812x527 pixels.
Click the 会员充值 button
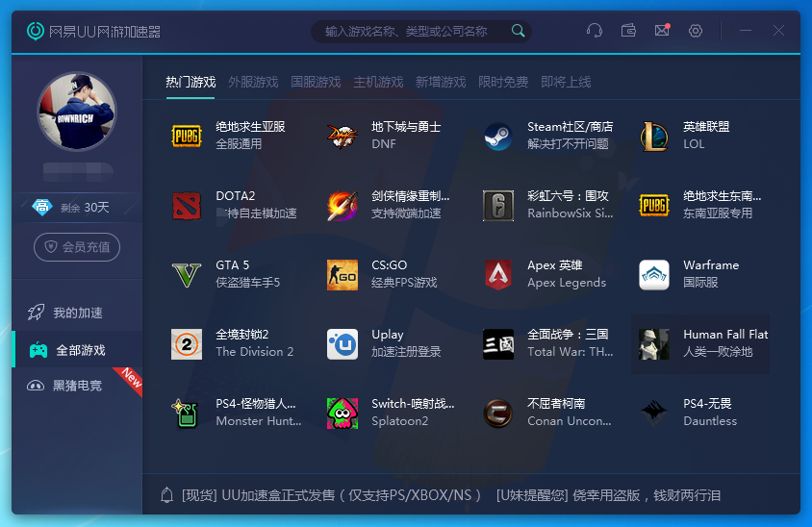[x=77, y=247]
